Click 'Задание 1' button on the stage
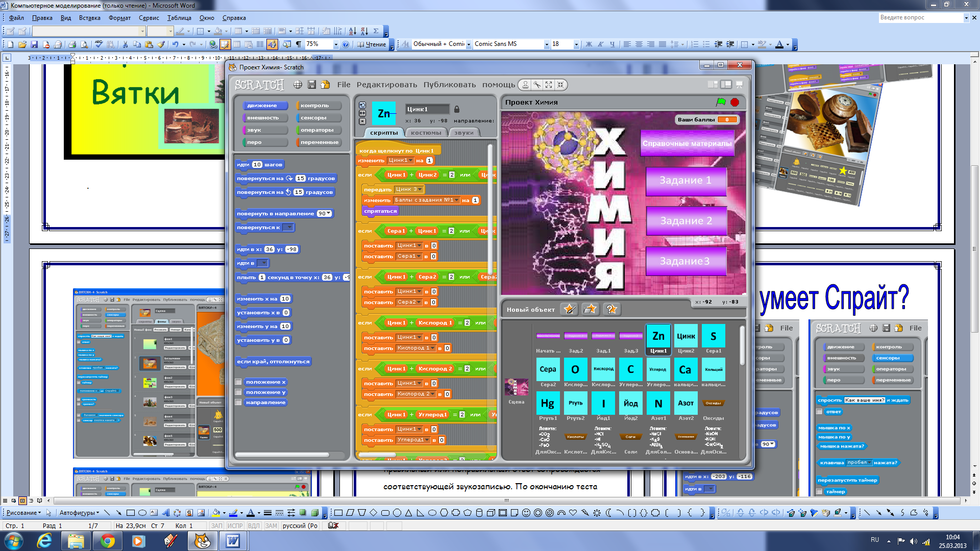 [x=685, y=181]
